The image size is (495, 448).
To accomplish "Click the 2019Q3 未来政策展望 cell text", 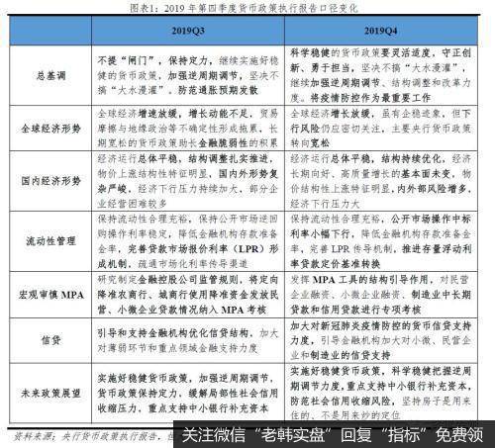I will tap(188, 394).
